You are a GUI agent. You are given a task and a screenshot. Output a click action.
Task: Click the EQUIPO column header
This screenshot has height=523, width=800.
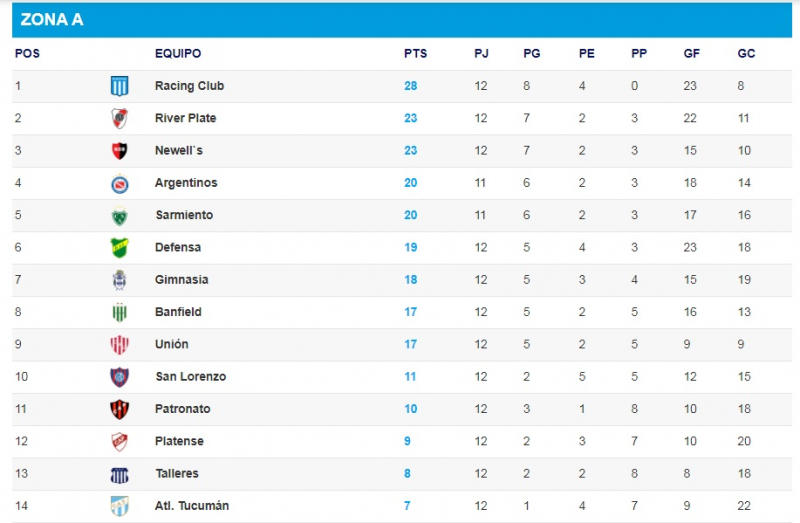point(178,54)
